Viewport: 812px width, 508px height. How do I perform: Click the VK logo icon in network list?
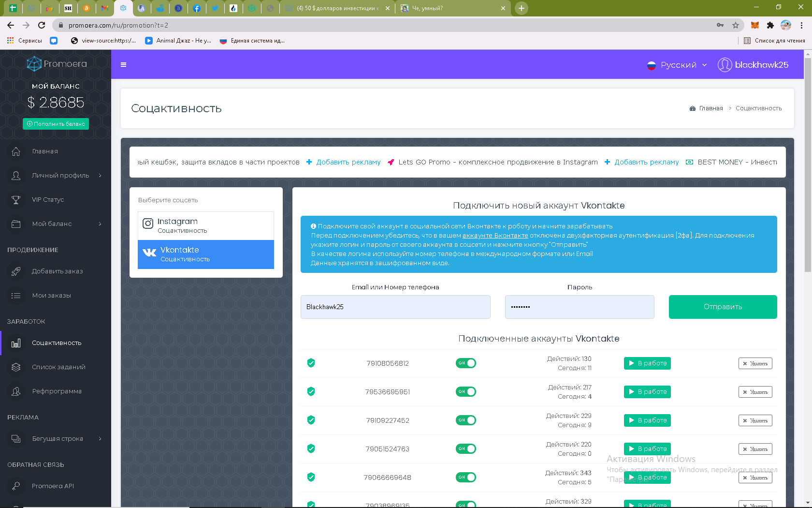click(x=149, y=253)
